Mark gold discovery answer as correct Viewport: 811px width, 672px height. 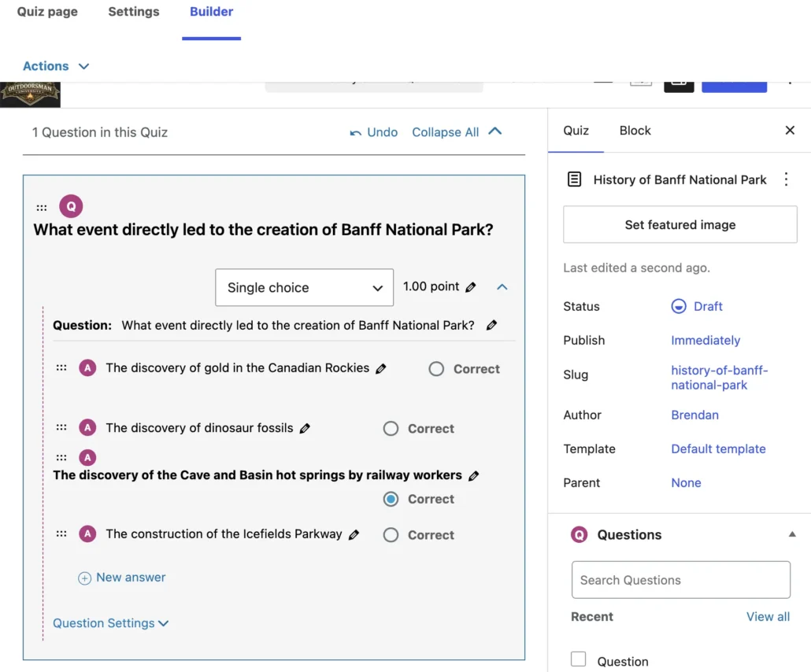436,369
